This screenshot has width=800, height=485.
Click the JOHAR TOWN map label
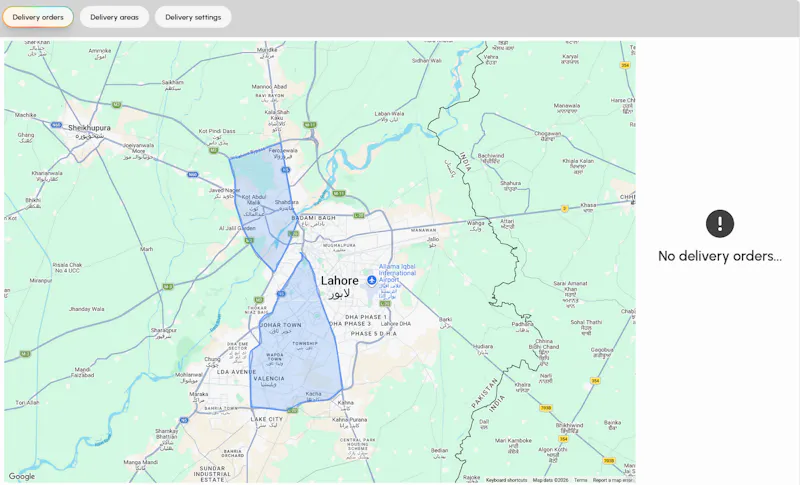coord(281,325)
